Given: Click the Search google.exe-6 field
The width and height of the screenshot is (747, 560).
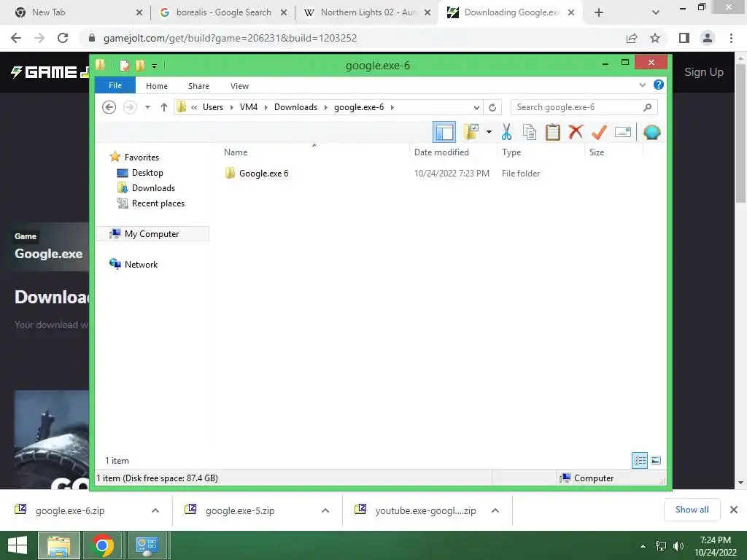Looking at the screenshot, I should click(x=584, y=107).
